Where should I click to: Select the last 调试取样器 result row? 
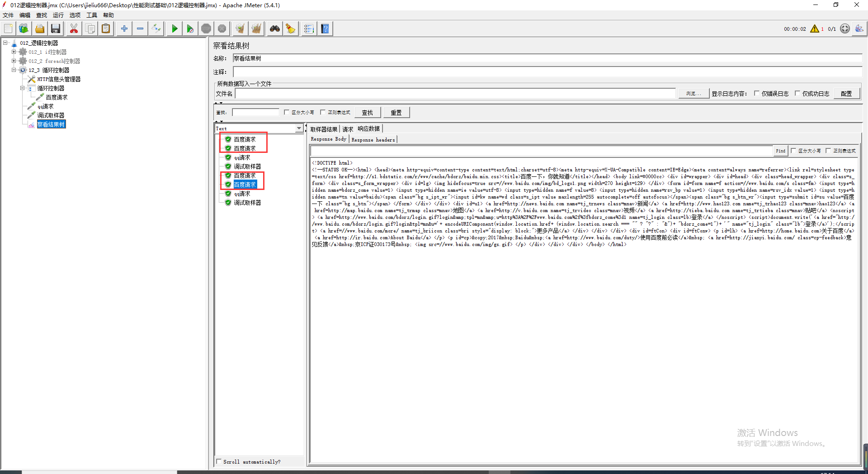point(247,203)
